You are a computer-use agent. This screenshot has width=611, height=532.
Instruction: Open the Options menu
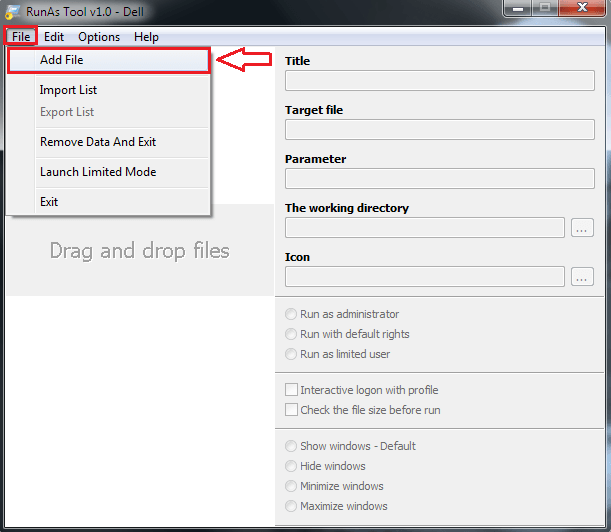point(99,37)
